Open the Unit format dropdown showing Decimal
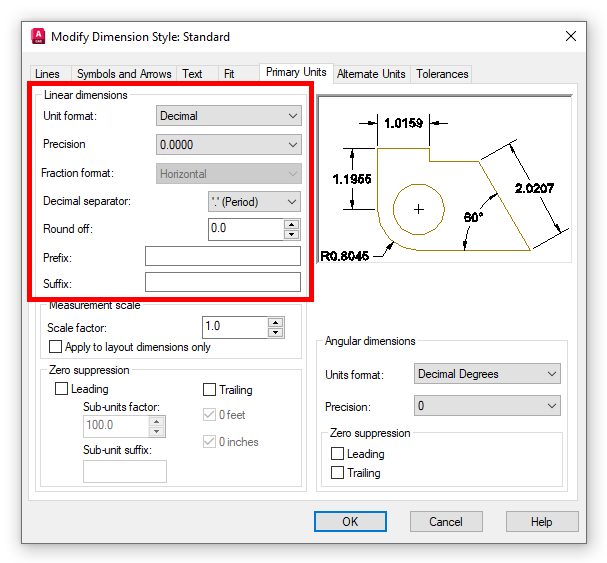The height and width of the screenshot is (563, 607). tap(228, 116)
